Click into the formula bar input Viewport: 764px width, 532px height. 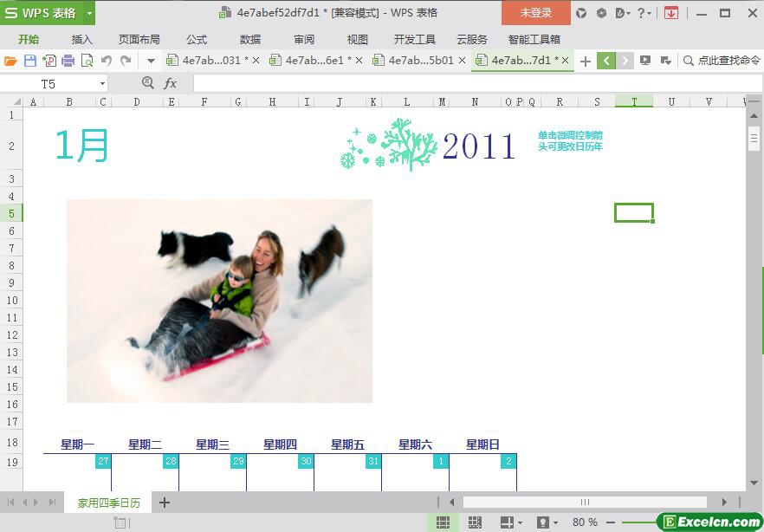(x=477, y=83)
